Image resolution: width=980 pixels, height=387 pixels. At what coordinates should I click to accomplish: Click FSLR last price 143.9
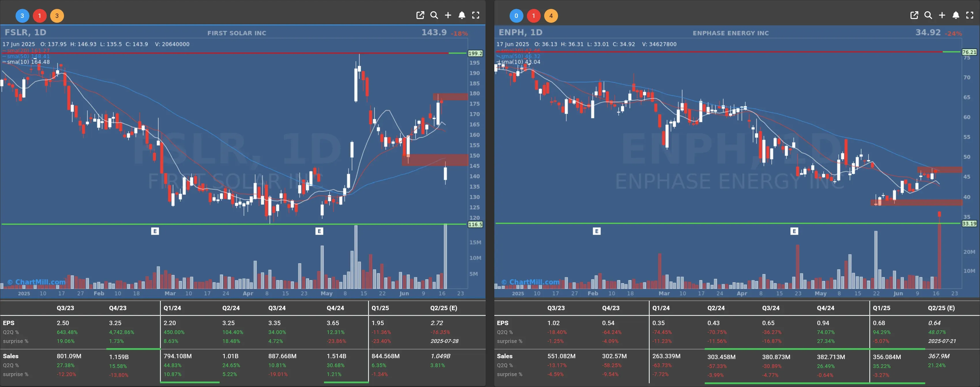pyautogui.click(x=434, y=32)
